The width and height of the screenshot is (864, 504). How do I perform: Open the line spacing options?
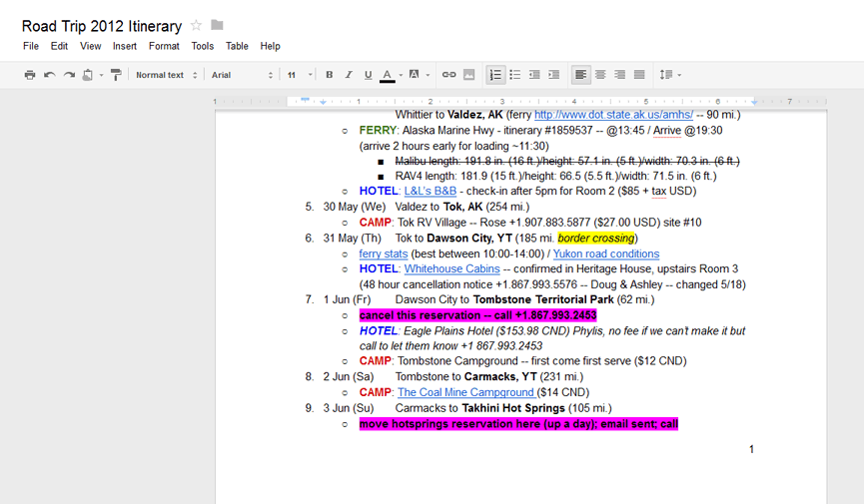click(x=670, y=75)
